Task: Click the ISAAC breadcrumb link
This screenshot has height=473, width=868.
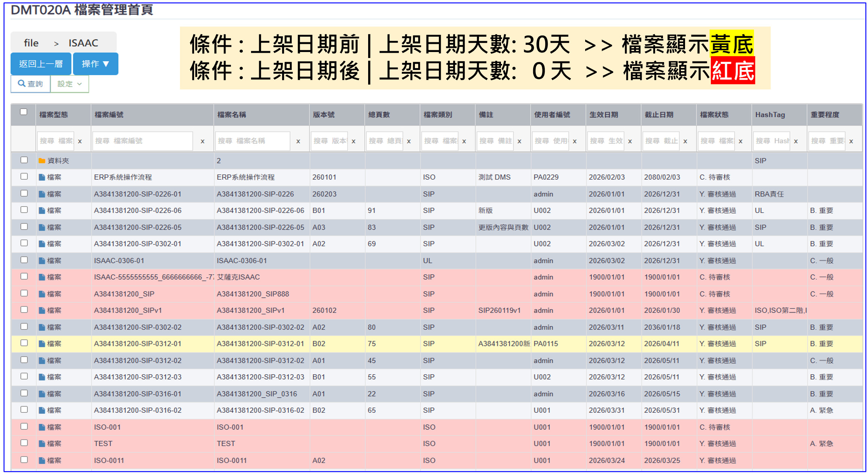Action: pos(83,43)
